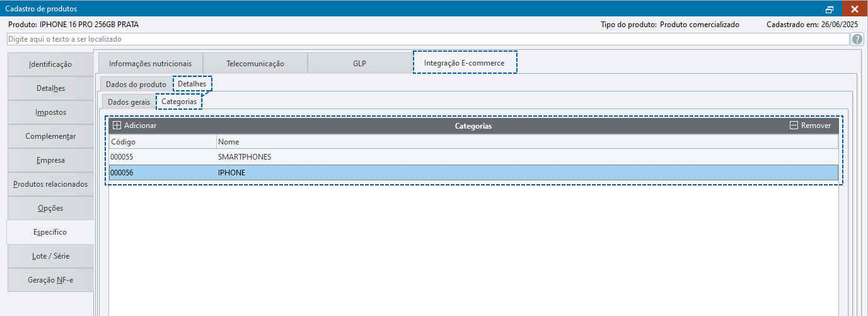Click the search field 'Digite aqui o texto'
868x316 pixels.
428,39
